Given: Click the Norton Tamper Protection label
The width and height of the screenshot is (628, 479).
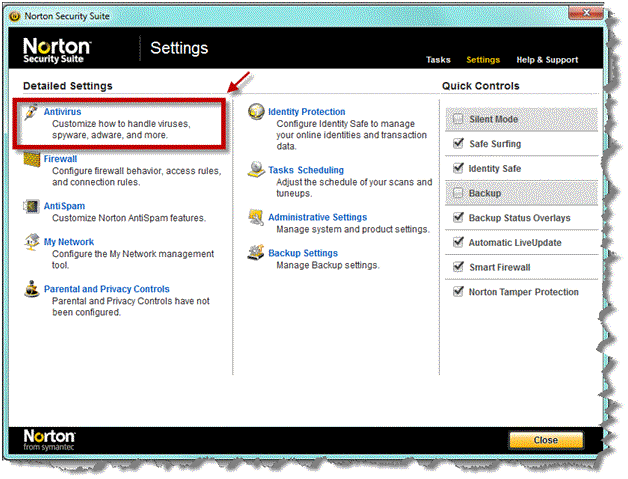Looking at the screenshot, I should [523, 292].
